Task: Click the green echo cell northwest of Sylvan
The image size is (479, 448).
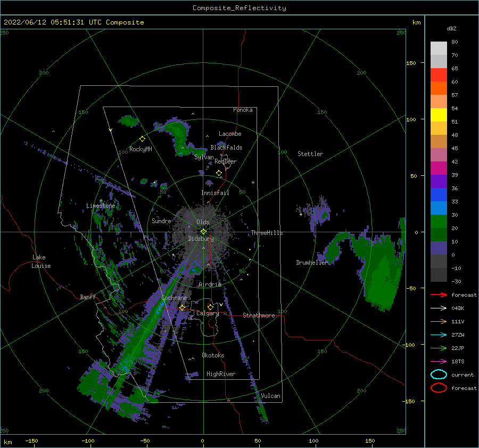Action: pos(180,135)
